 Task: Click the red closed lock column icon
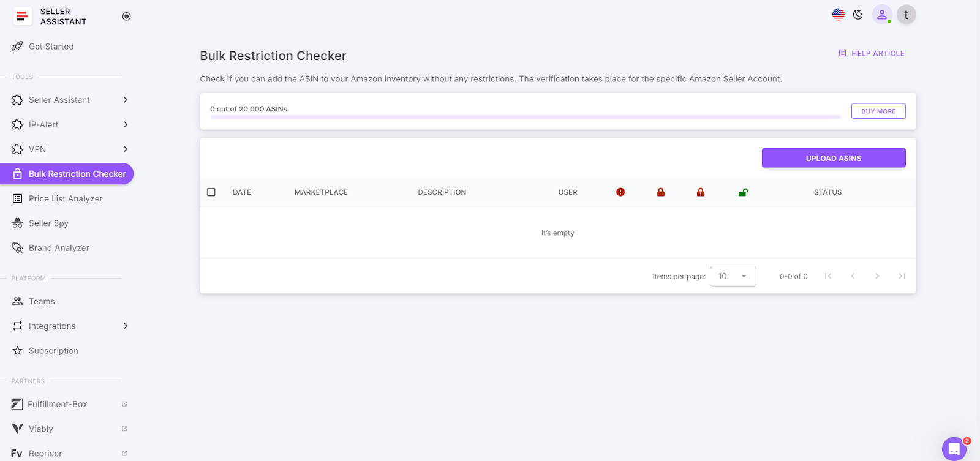[x=661, y=192]
